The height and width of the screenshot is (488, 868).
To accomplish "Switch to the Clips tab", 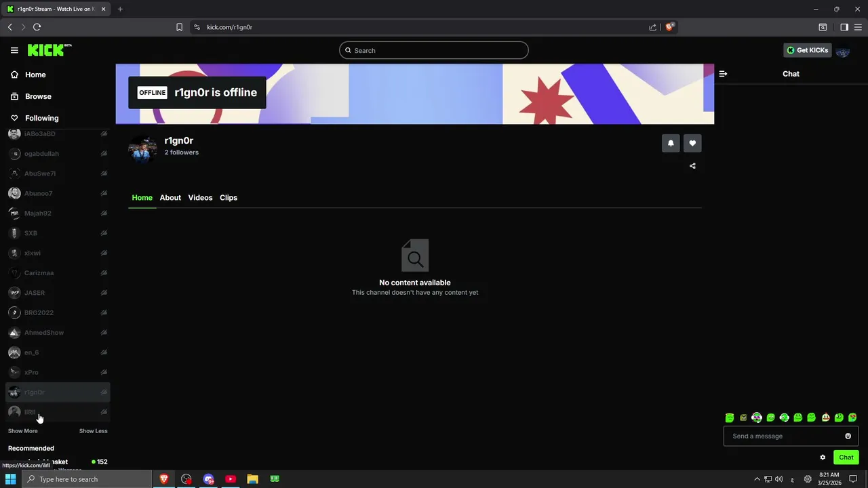I will point(229,198).
